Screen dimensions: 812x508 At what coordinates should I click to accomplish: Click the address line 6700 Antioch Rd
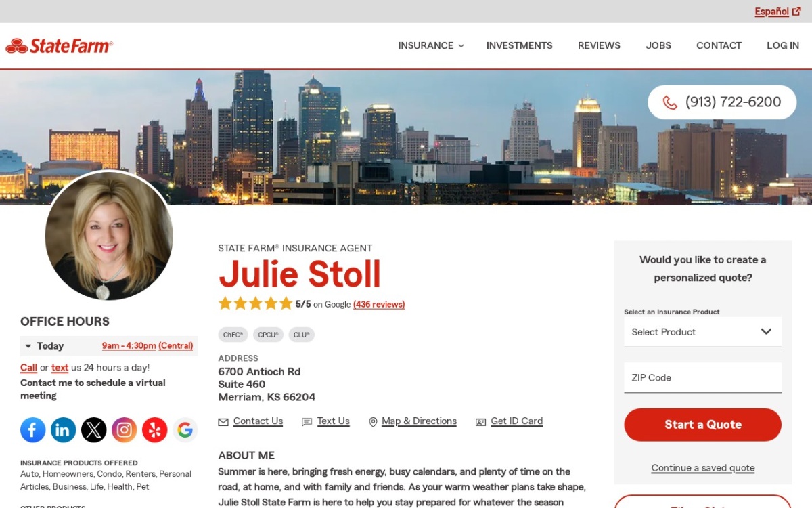pos(259,372)
